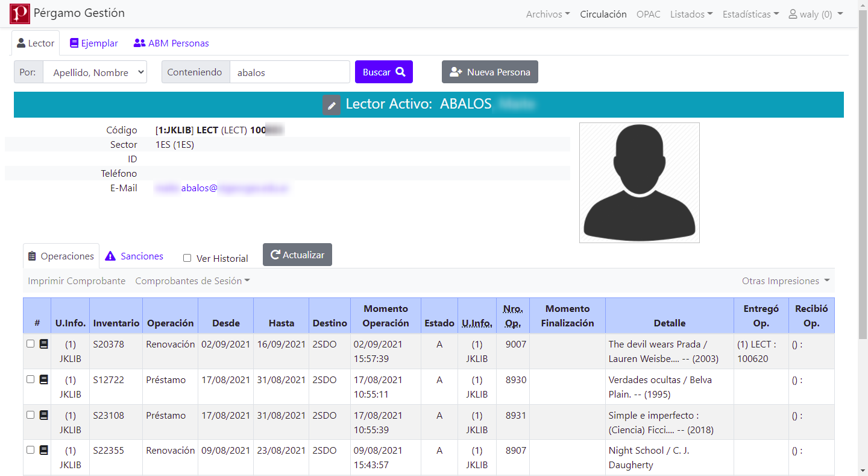Click the pencil edit icon beside Lector Activo
This screenshot has width=868, height=476.
(332, 105)
